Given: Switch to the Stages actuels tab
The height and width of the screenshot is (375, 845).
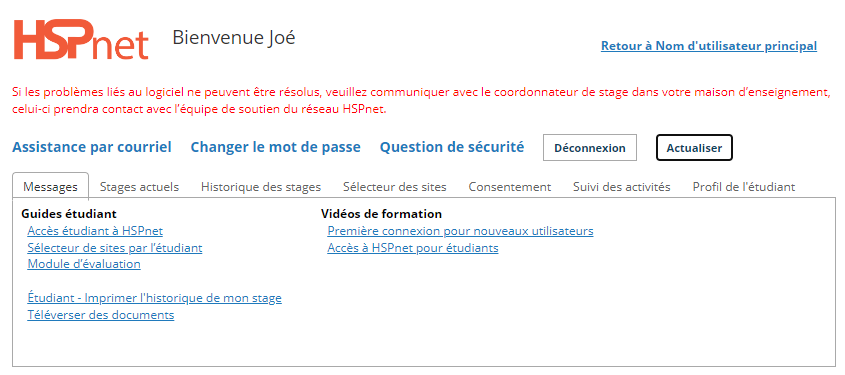Looking at the screenshot, I should tap(139, 187).
